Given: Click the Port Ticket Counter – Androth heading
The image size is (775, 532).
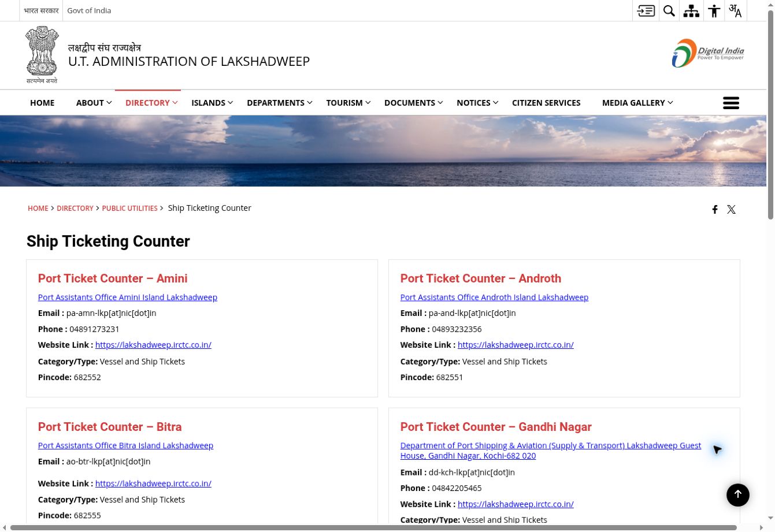Looking at the screenshot, I should point(481,278).
